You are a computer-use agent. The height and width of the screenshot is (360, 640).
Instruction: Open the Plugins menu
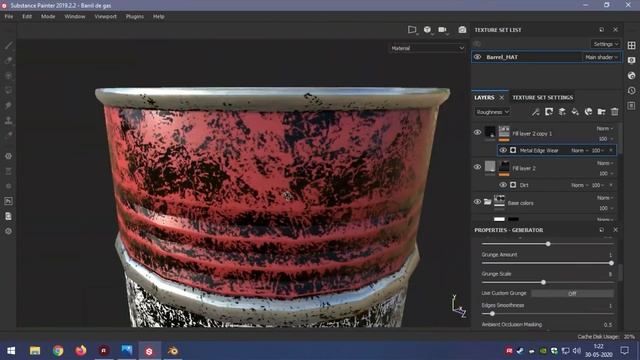(x=135, y=17)
